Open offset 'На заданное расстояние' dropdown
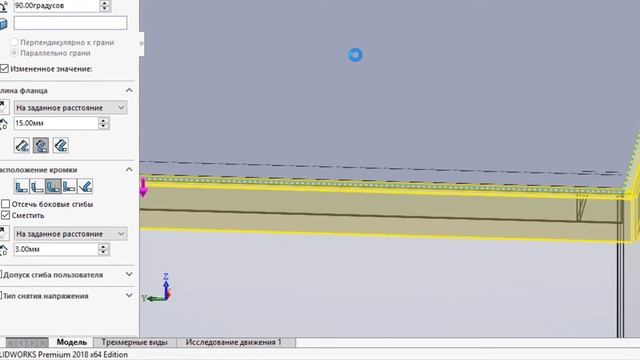Image resolution: width=640 pixels, height=360 pixels. pos(70,234)
